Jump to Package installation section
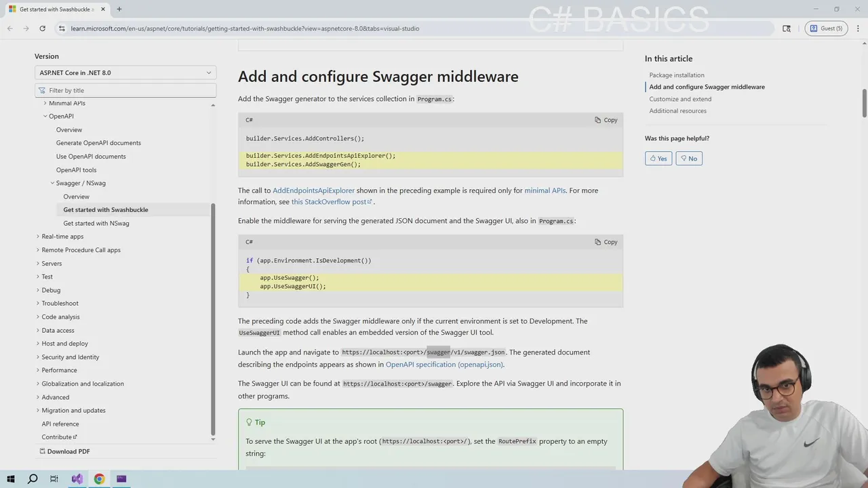 tap(677, 75)
